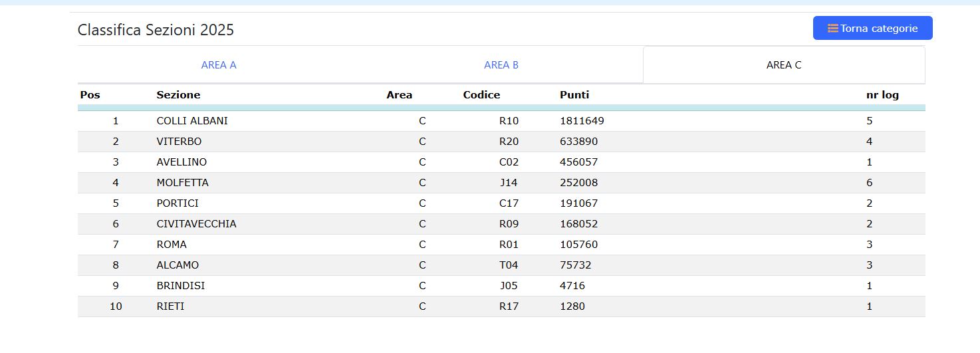Select the COLLI ALBANI row

pos(501,121)
